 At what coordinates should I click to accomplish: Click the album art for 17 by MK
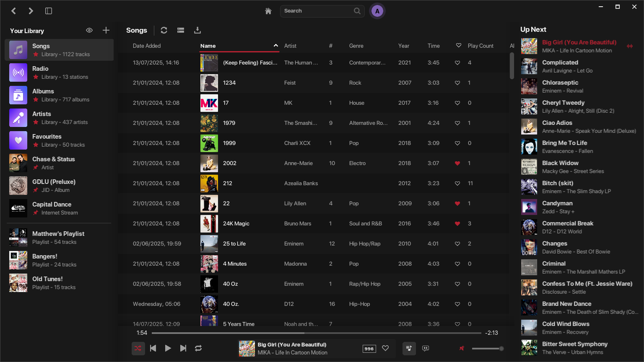click(209, 103)
